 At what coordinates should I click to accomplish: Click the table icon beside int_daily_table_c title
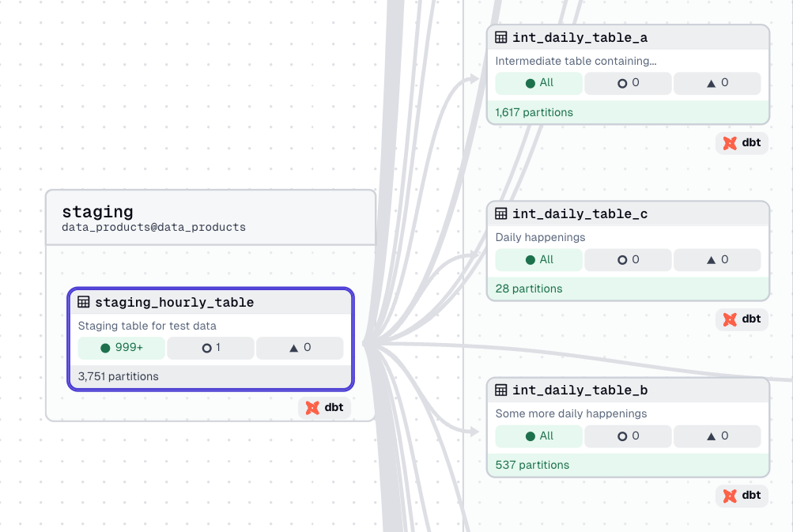(500, 213)
